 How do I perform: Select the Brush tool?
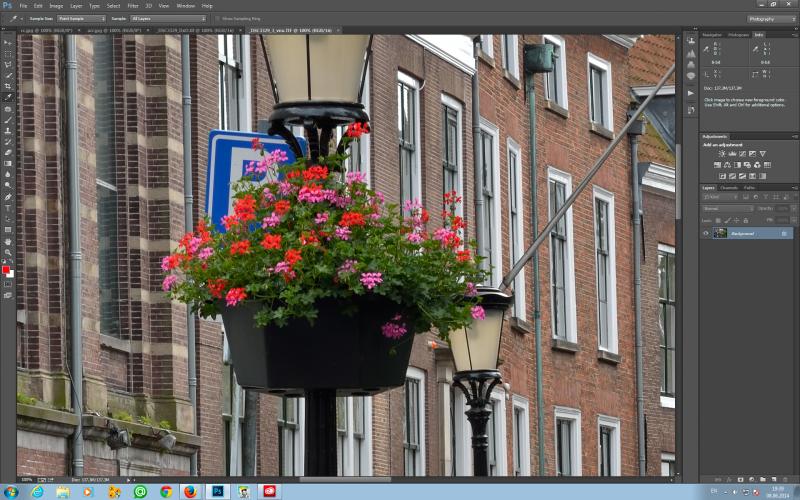[8, 120]
